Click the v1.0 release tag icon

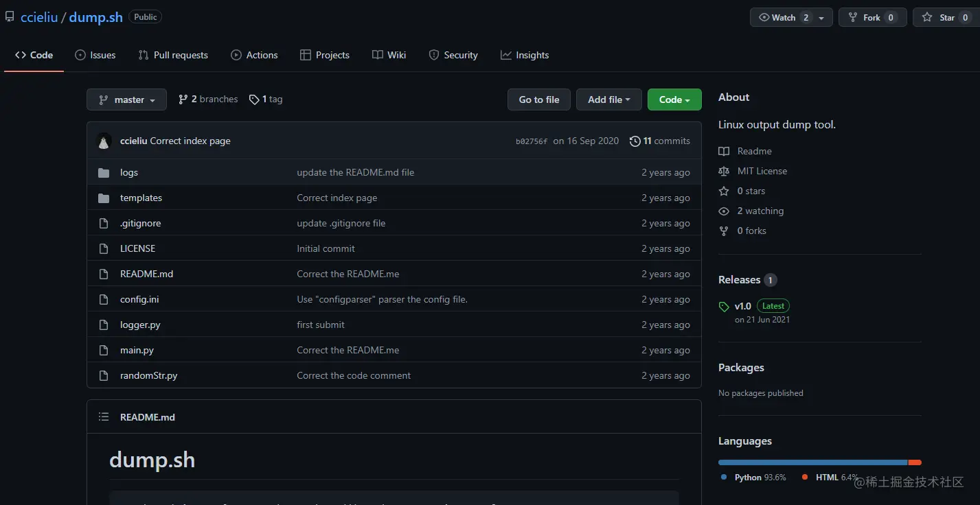[724, 307]
